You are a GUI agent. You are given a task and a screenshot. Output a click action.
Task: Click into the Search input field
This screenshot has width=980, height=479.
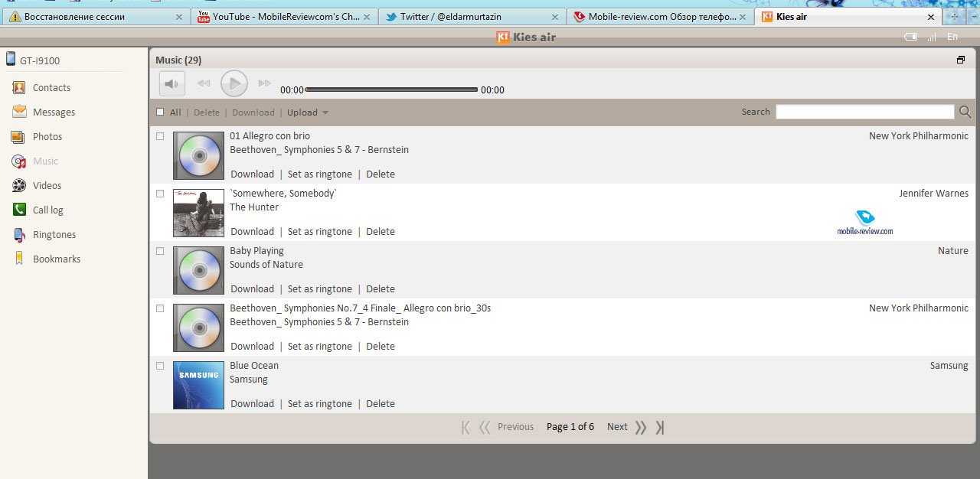pos(865,112)
